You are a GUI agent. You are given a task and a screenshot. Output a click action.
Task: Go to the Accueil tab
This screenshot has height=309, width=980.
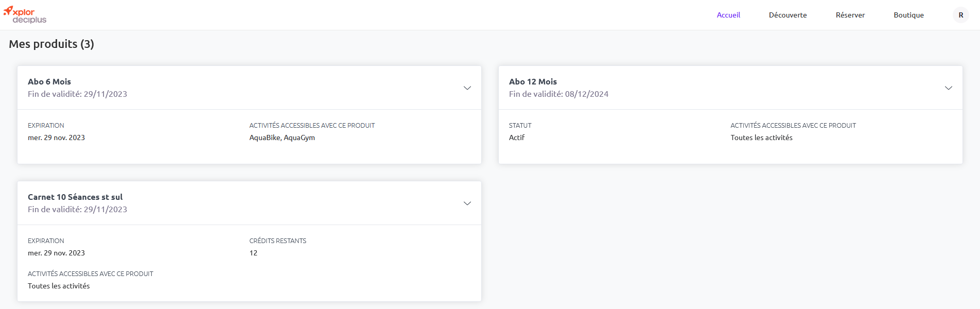point(728,15)
